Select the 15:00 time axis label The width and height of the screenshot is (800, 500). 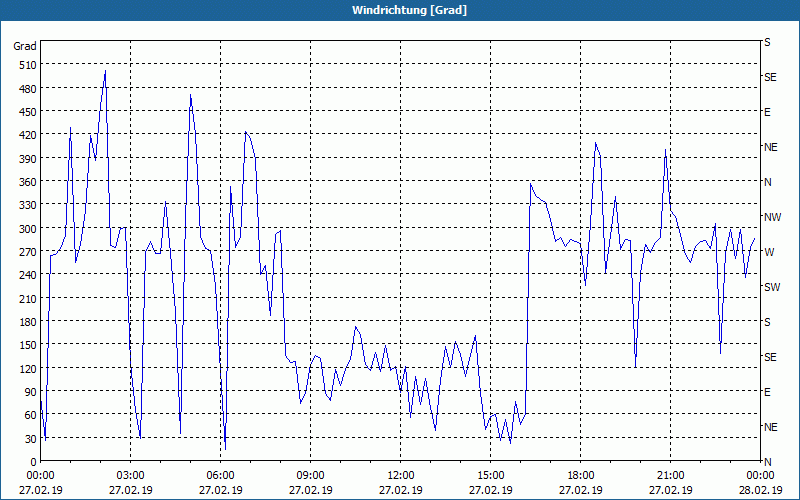pos(490,475)
